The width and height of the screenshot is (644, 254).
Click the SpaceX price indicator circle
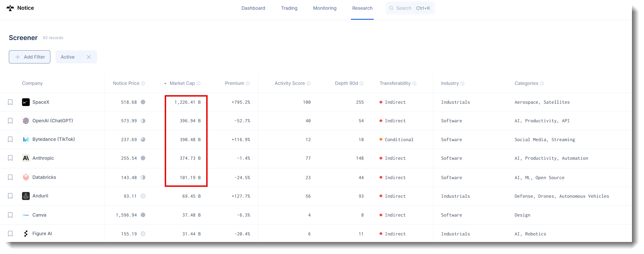click(x=143, y=102)
